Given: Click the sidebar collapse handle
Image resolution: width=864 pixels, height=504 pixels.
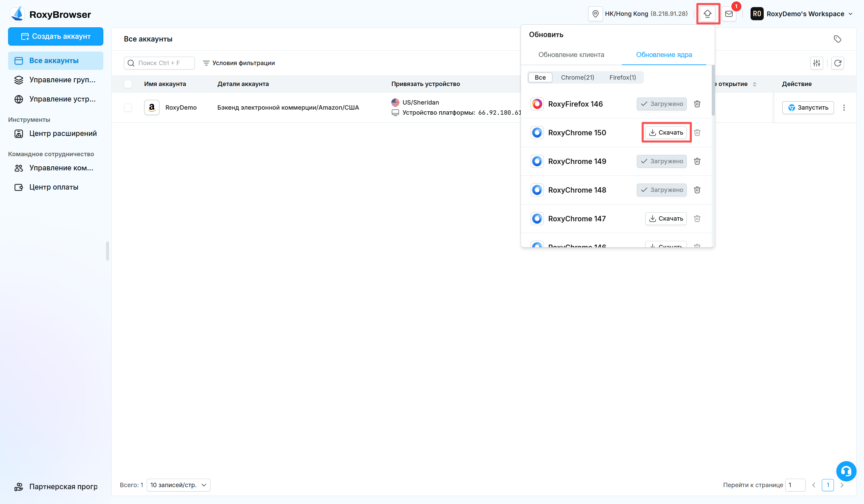Looking at the screenshot, I should [x=107, y=251].
